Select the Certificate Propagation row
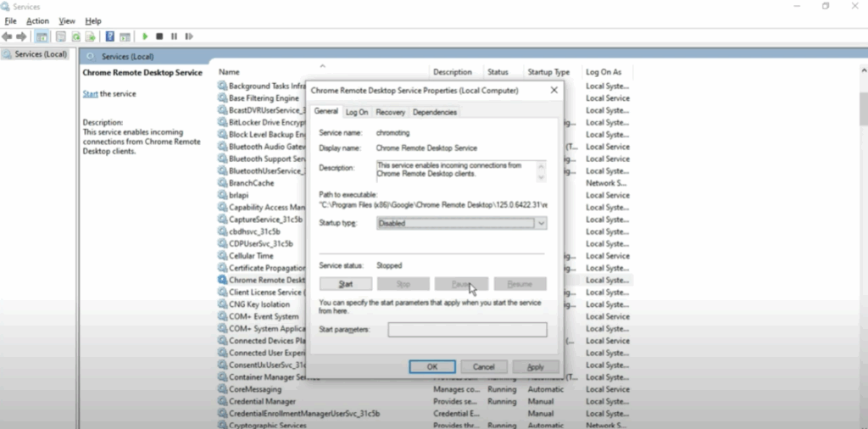Viewport: 868px width, 429px height. tap(424, 268)
